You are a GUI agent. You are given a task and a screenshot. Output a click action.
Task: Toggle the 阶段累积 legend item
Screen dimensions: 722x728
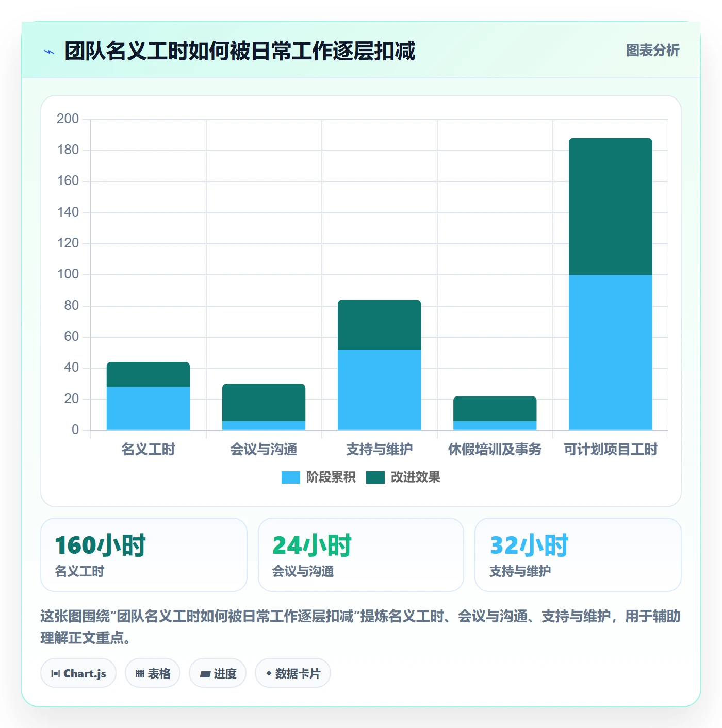tap(318, 477)
